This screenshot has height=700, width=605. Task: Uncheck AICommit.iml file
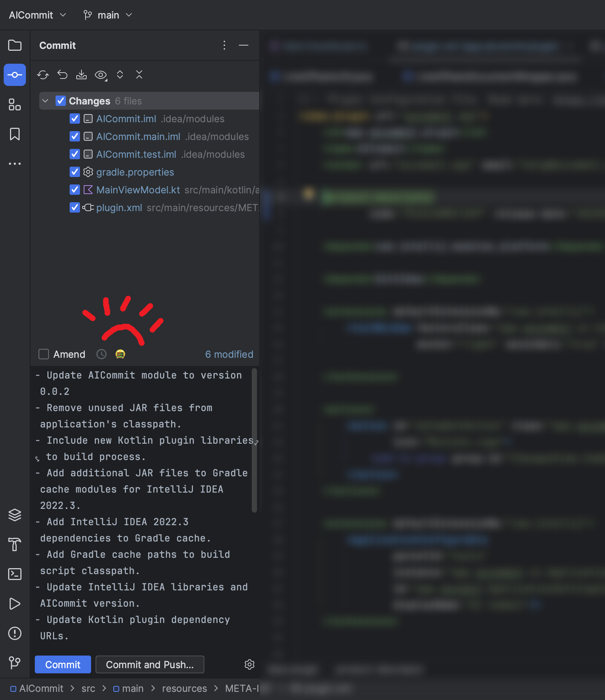click(75, 119)
